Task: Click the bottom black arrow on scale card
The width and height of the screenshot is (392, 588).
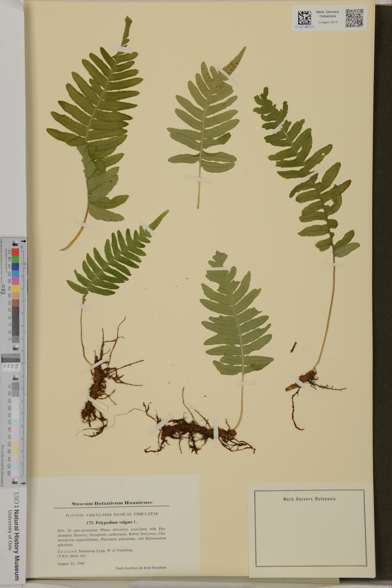Action: click(23, 483)
